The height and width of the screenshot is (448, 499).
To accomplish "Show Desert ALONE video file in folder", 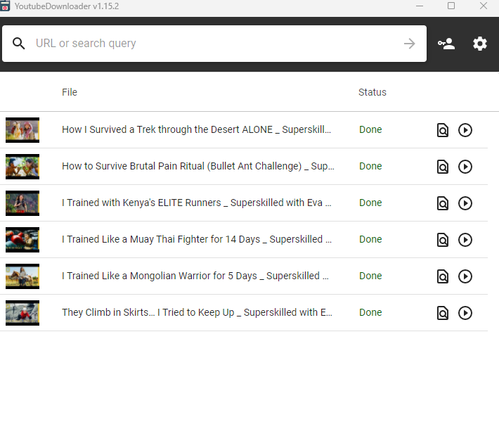I will tap(442, 130).
